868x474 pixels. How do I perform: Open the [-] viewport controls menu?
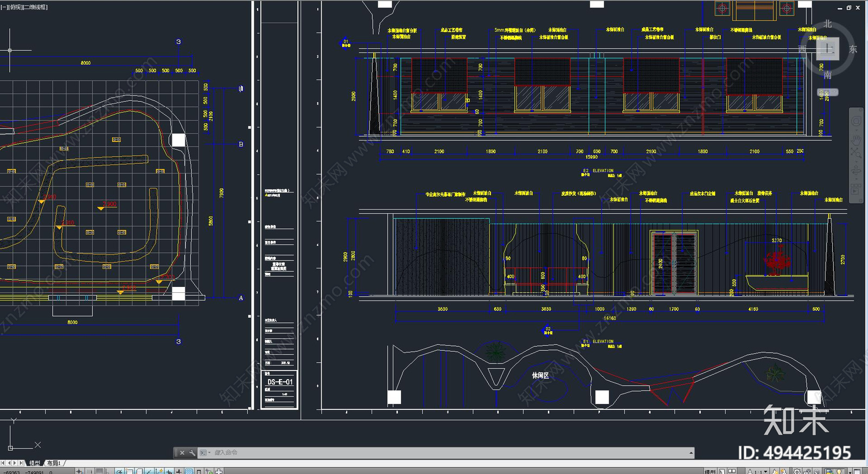coord(4,7)
